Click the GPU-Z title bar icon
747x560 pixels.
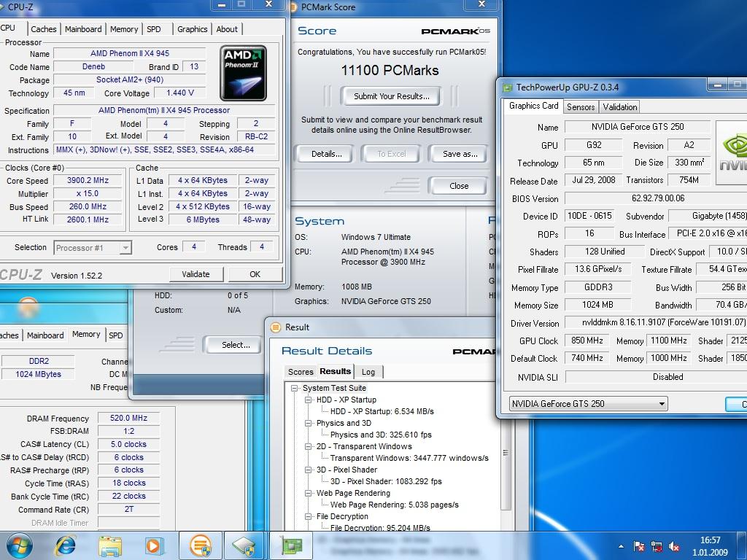coord(508,87)
